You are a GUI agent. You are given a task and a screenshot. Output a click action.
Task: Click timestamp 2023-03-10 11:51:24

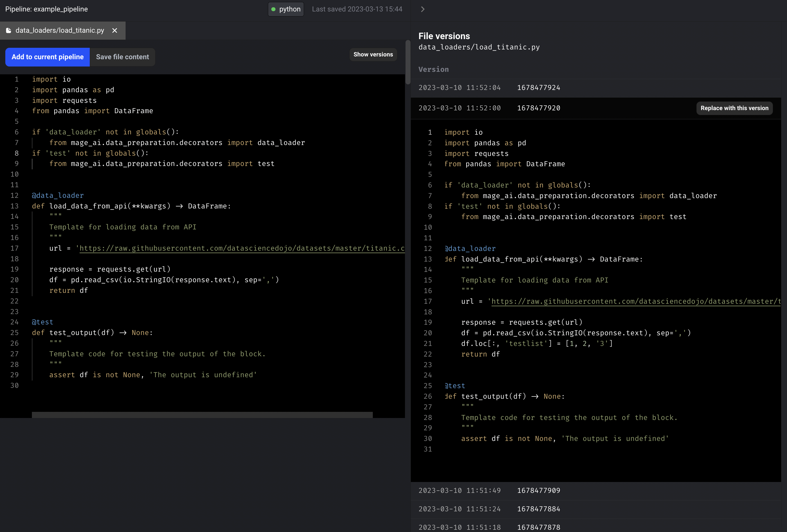pyautogui.click(x=460, y=509)
